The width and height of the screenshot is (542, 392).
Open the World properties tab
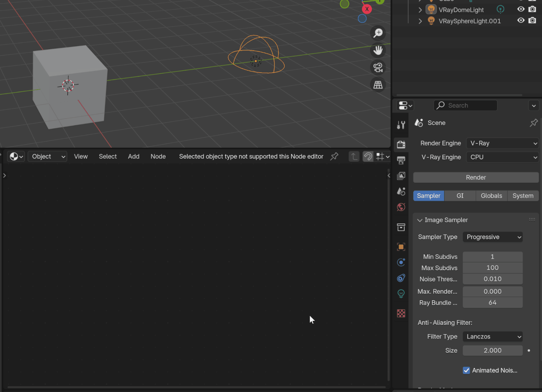pos(401,207)
